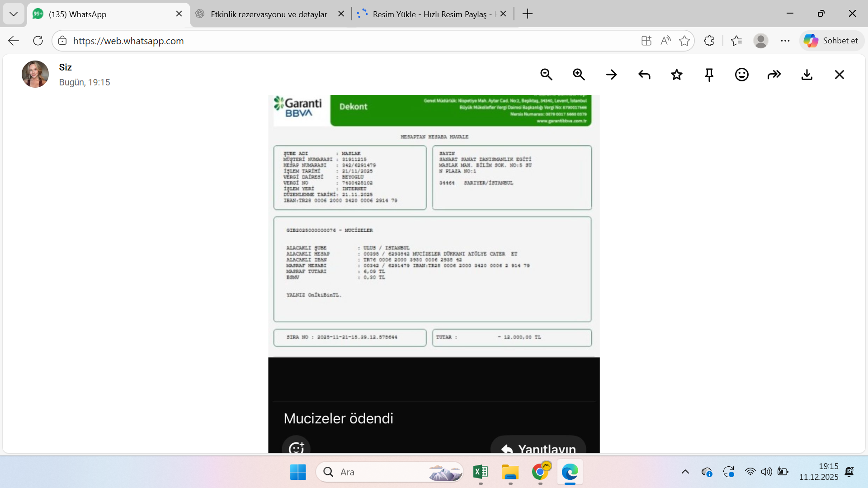Add this page to favorites
Screen dimensions: 868x488
[684, 41]
